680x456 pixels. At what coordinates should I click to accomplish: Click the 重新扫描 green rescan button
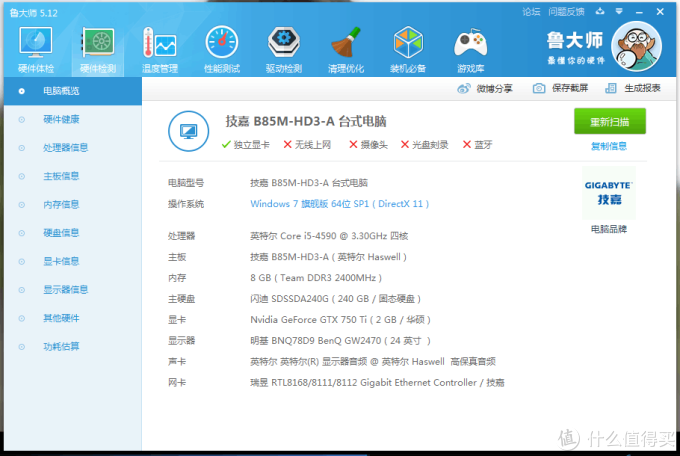(610, 121)
